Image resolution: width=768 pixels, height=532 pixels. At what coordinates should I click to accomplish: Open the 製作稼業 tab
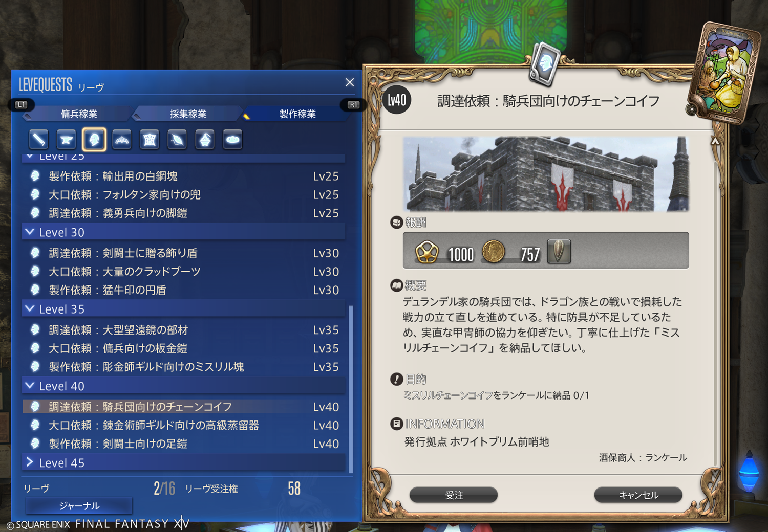[297, 114]
